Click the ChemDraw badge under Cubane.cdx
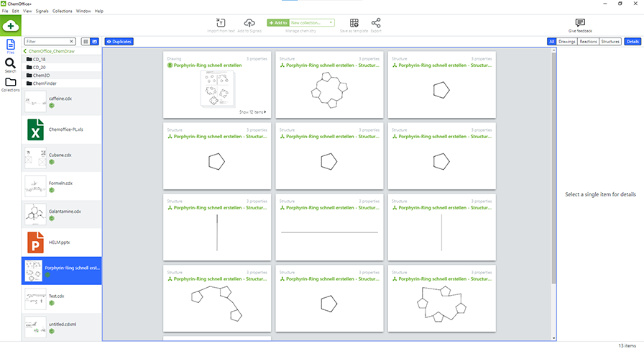 pos(52,162)
